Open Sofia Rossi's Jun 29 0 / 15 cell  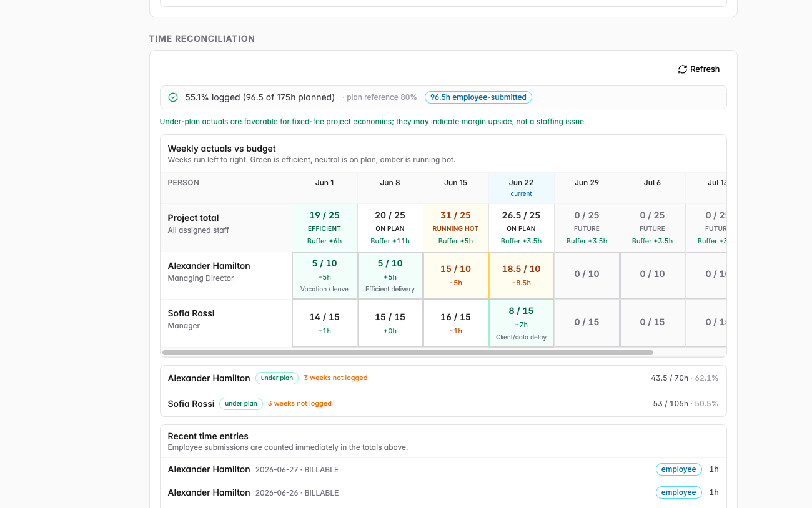tap(587, 323)
